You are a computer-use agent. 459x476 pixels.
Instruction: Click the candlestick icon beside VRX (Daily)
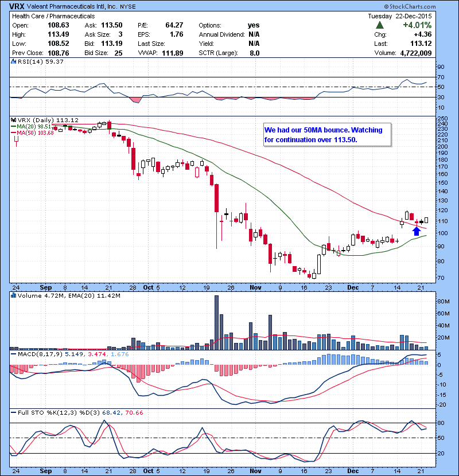tap(13, 120)
